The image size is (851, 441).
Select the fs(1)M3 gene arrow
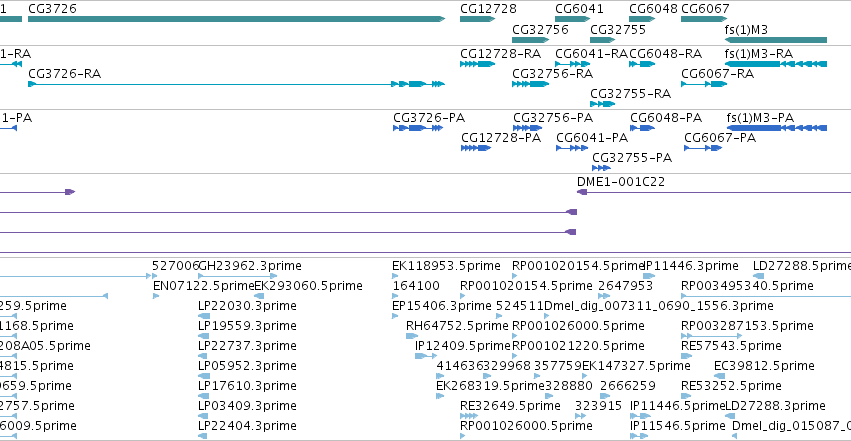(x=776, y=40)
